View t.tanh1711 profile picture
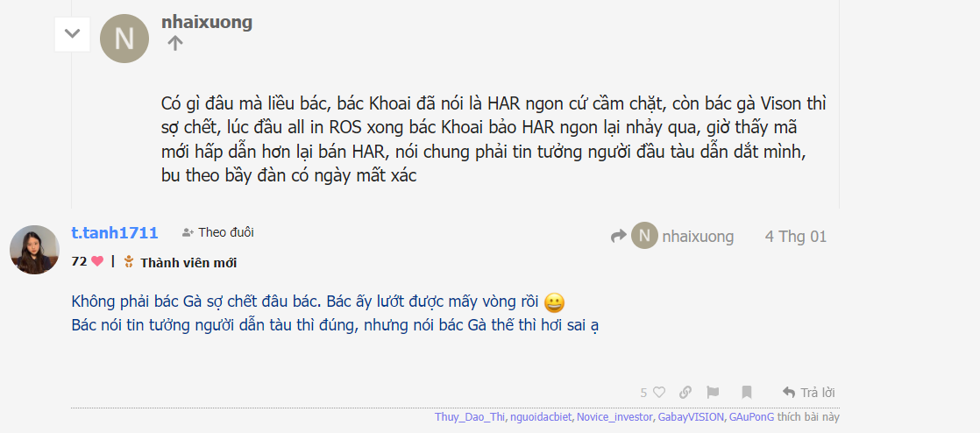The width and height of the screenshot is (980, 433). pyautogui.click(x=34, y=249)
